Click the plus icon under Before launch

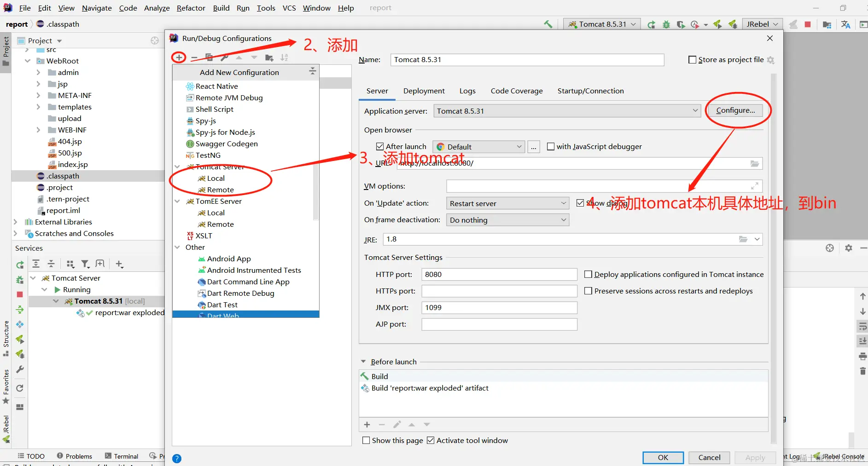(367, 425)
